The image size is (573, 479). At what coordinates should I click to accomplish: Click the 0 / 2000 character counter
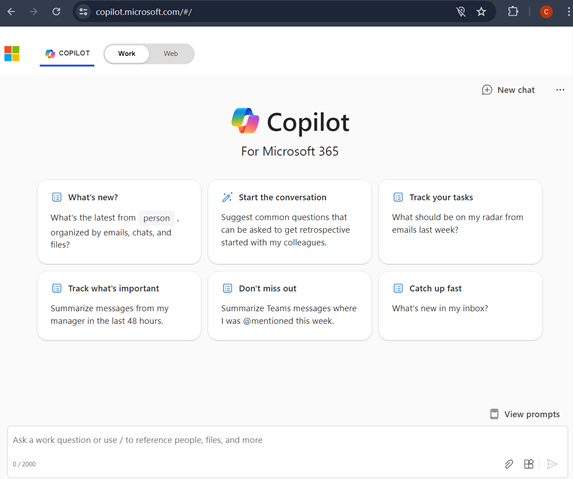[24, 464]
